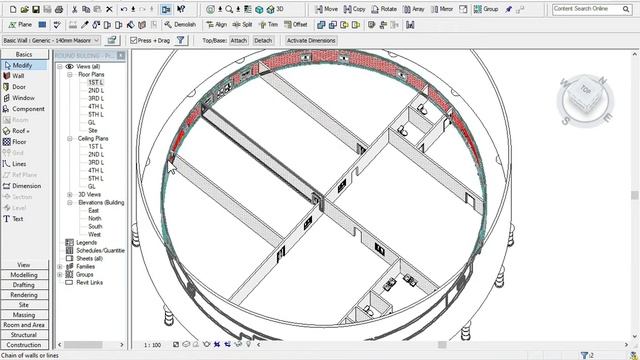
Task: Select the Mirror tool
Action: click(x=442, y=9)
